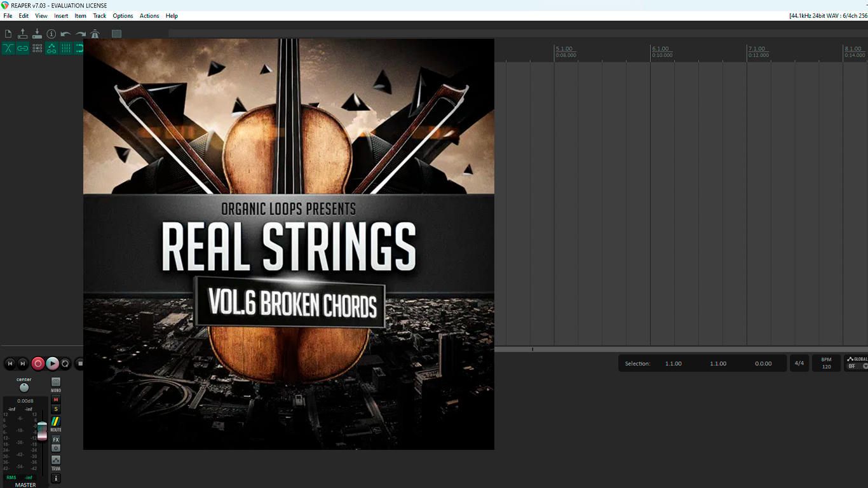Mute the master track
The height and width of the screenshot is (488, 868).
coord(56,400)
